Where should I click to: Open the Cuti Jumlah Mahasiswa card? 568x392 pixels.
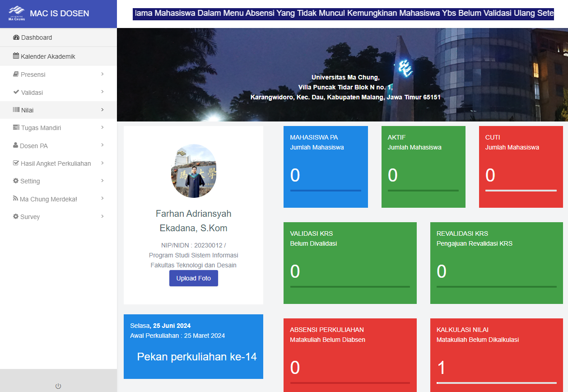(x=521, y=167)
